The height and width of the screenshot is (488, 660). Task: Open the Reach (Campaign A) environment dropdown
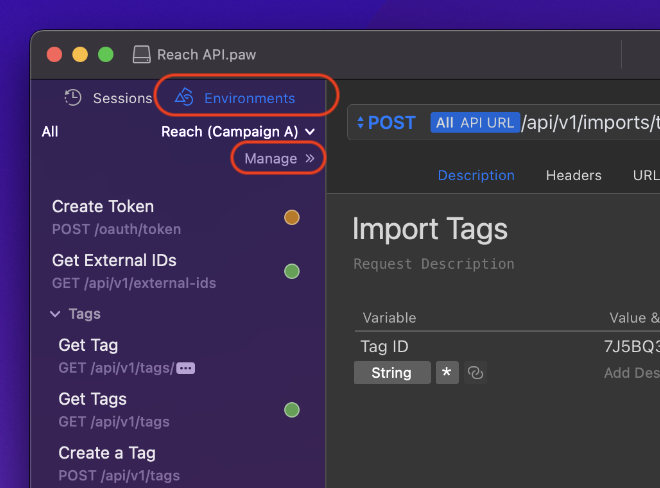tap(238, 132)
